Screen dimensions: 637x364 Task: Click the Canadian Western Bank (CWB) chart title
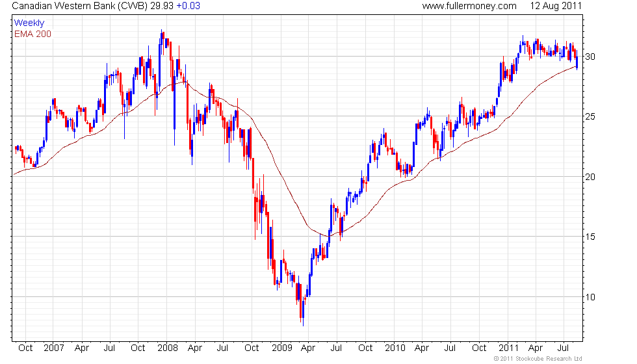point(79,6)
